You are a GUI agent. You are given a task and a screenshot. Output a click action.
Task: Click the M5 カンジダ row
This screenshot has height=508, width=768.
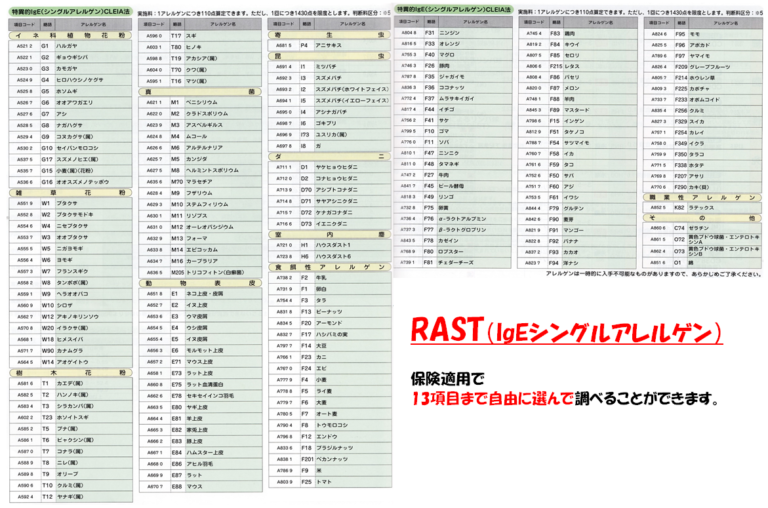[x=201, y=159]
